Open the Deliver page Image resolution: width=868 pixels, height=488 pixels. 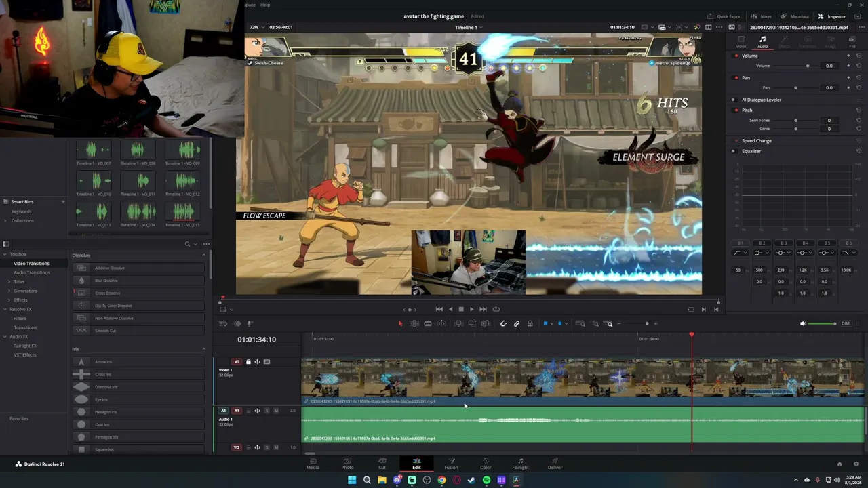tap(555, 464)
